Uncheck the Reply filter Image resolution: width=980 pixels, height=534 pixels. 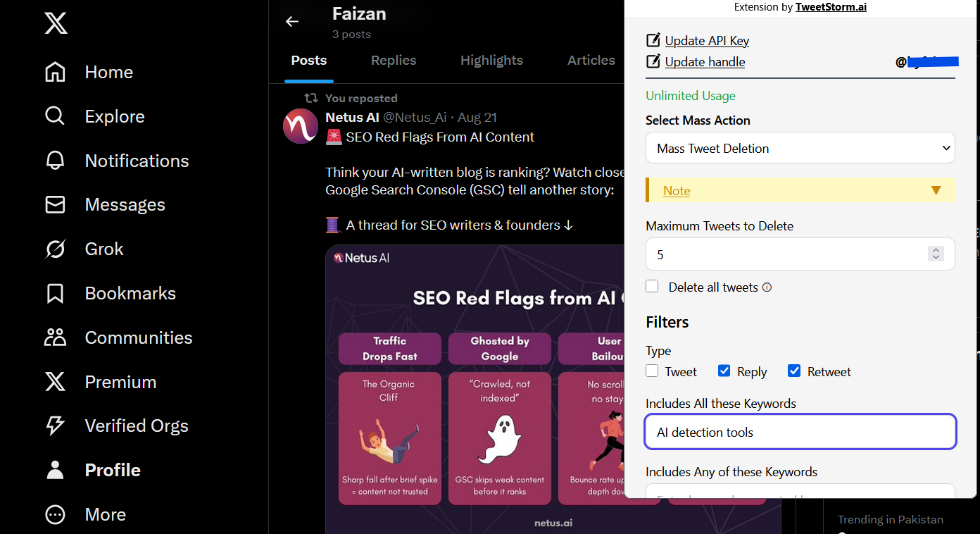click(724, 370)
